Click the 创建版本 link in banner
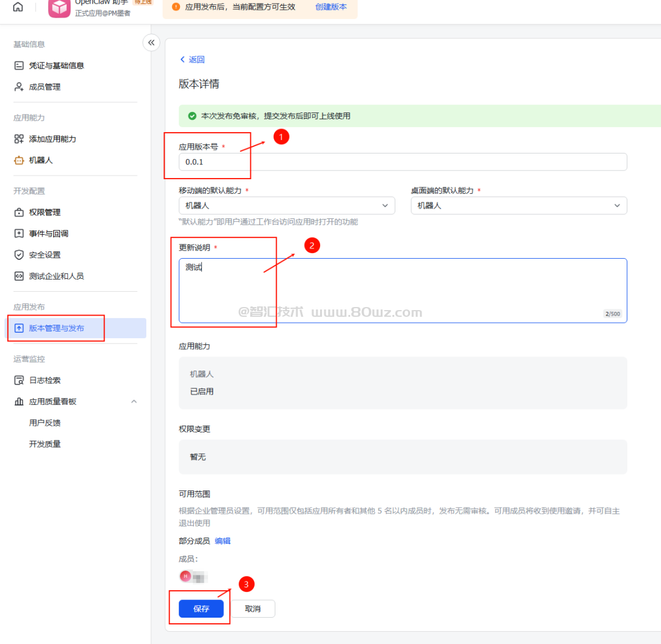This screenshot has width=661, height=644. [x=330, y=7]
